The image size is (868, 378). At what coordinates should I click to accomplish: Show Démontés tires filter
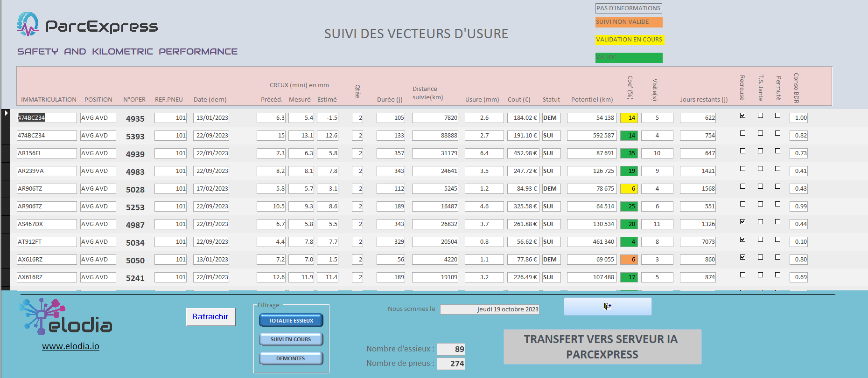tap(291, 358)
